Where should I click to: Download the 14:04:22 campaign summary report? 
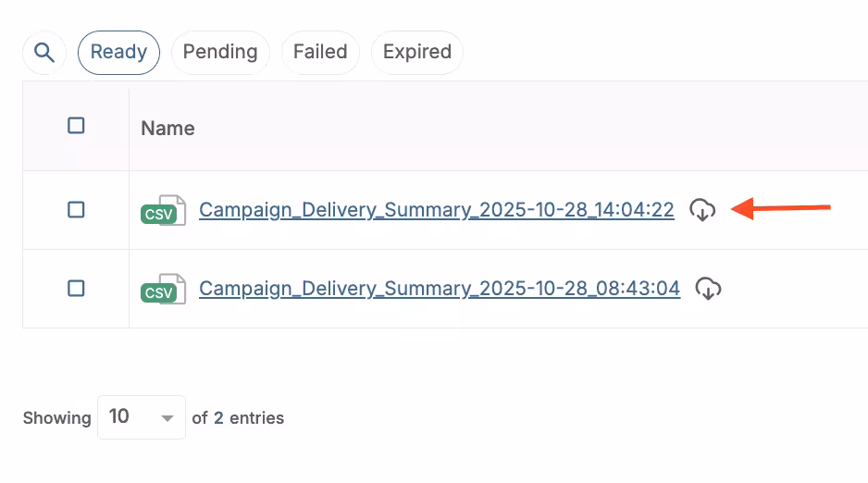pos(702,210)
